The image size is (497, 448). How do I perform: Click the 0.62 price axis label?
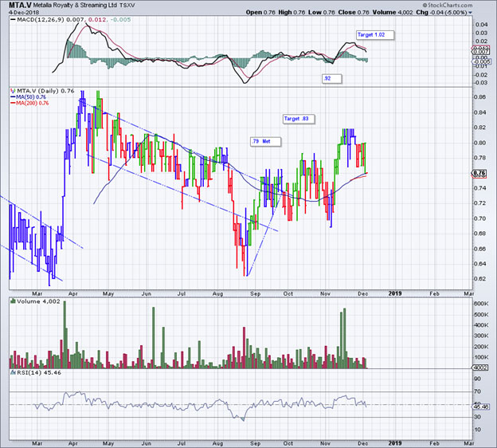click(x=479, y=279)
